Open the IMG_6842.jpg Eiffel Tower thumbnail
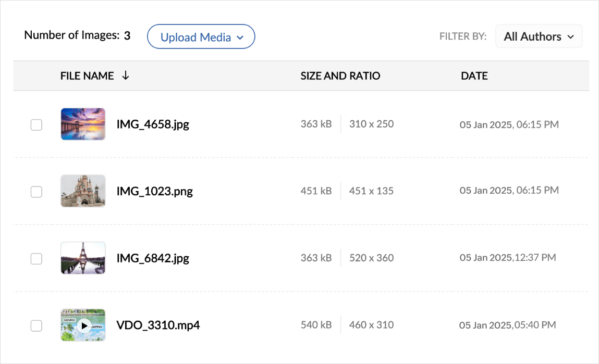Image resolution: width=599 pixels, height=364 pixels. click(x=83, y=258)
